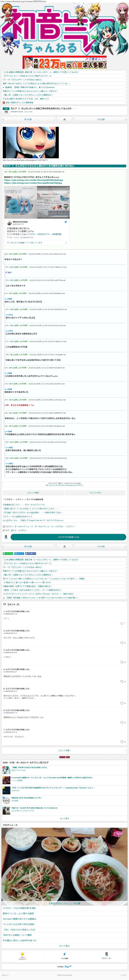
Task: Open the コメント(7件) button below the thread
Action: click(x=95, y=493)
